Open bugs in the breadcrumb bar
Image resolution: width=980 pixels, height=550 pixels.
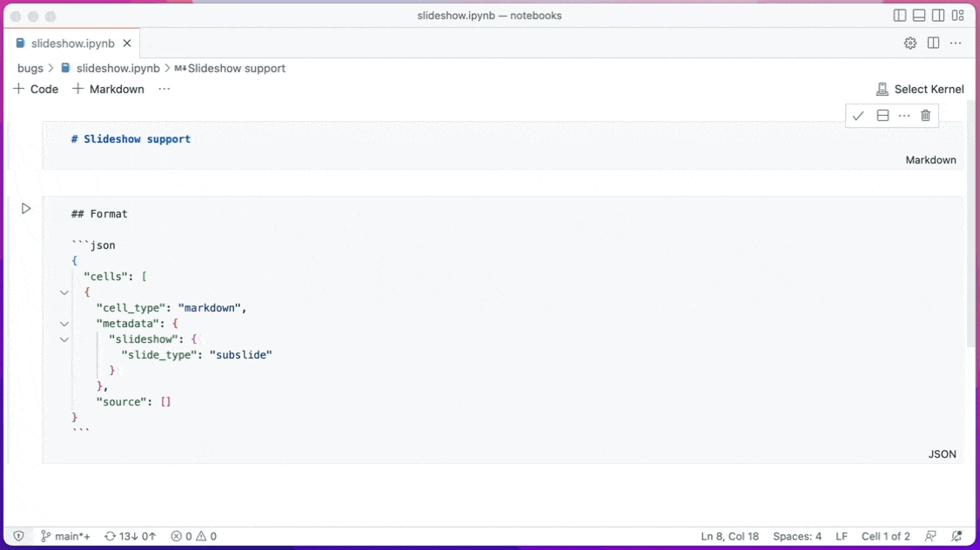click(x=30, y=68)
